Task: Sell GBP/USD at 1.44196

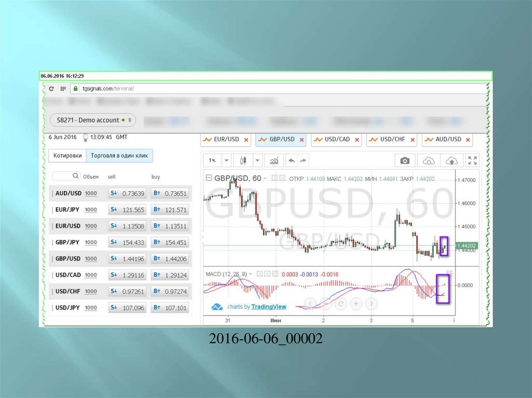Action: coord(127,258)
